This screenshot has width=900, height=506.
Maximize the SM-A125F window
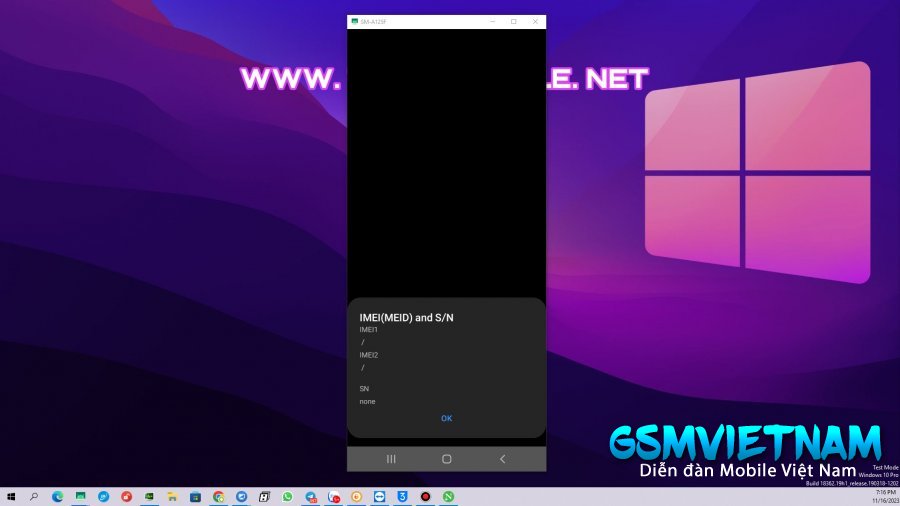[x=514, y=22]
